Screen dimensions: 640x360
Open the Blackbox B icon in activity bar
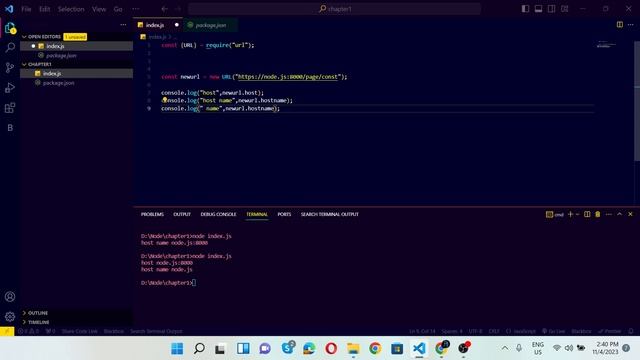pyautogui.click(x=10, y=128)
